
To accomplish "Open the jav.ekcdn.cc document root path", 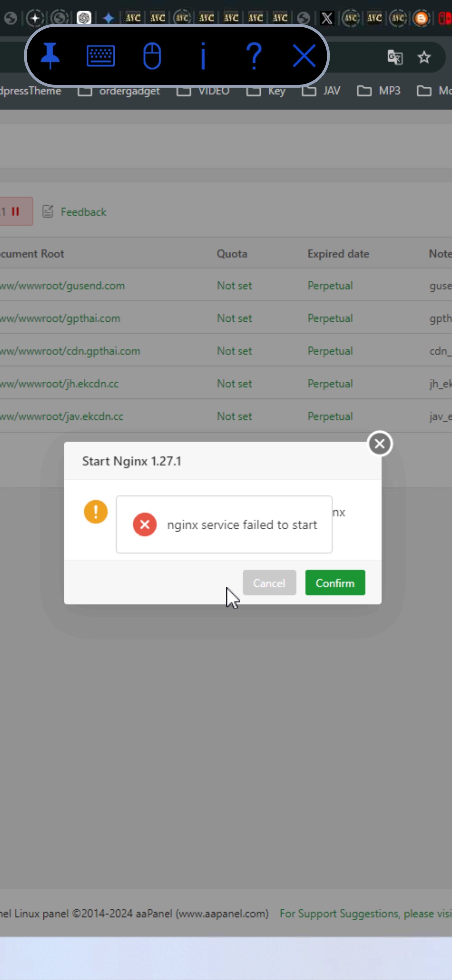I will (x=62, y=416).
